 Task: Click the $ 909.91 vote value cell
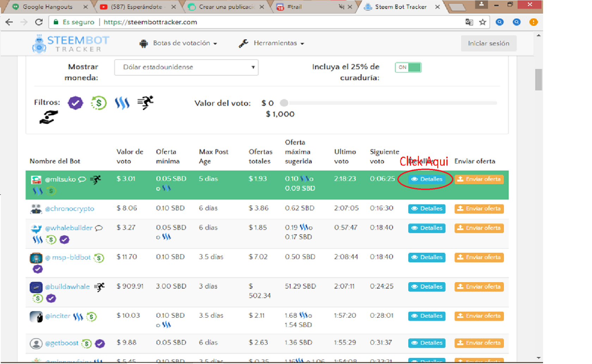pyautogui.click(x=130, y=286)
